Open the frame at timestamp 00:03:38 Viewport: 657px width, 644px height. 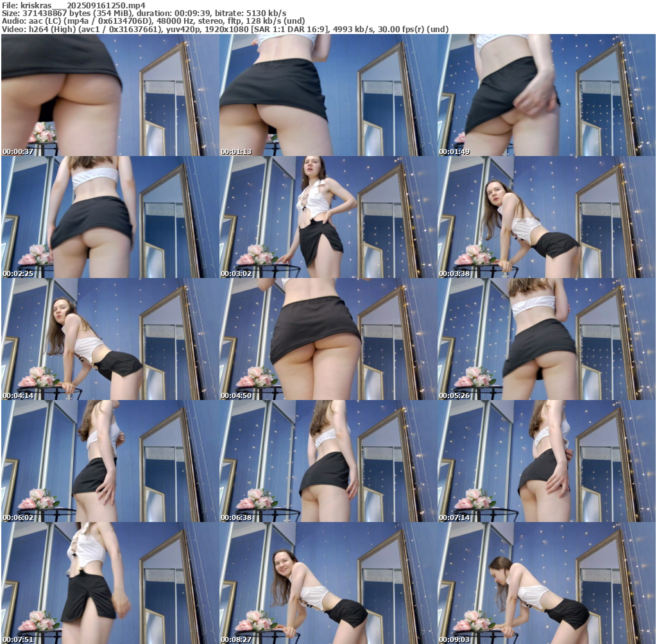[547, 217]
